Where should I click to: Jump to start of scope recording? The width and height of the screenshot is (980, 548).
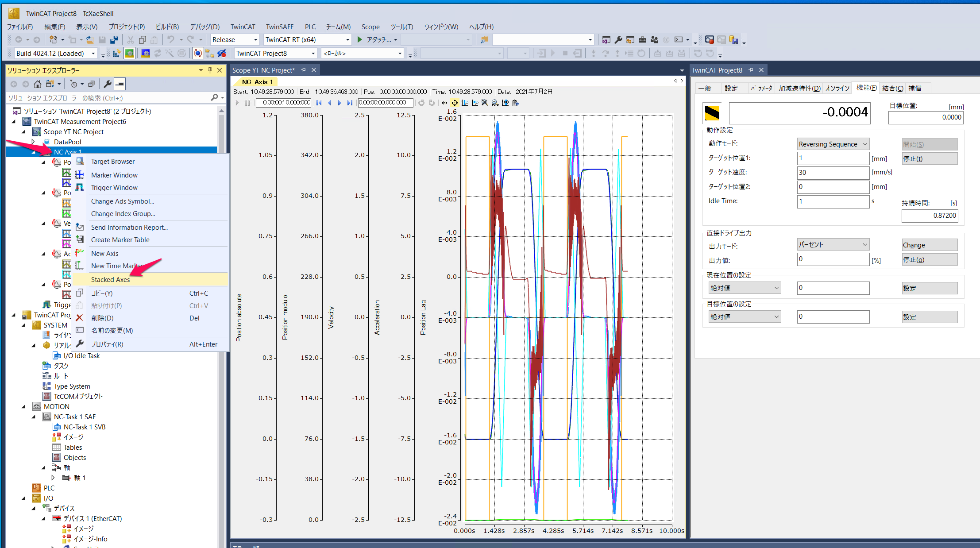coord(319,103)
